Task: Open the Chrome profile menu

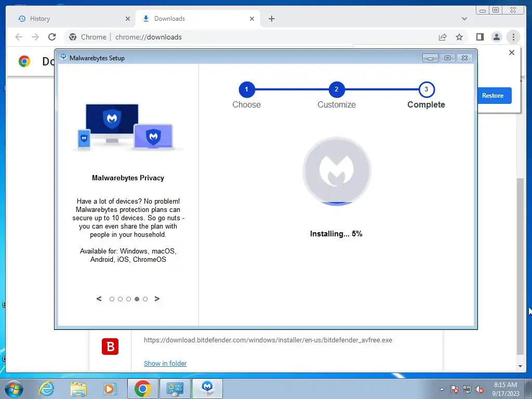Action: coord(496,37)
